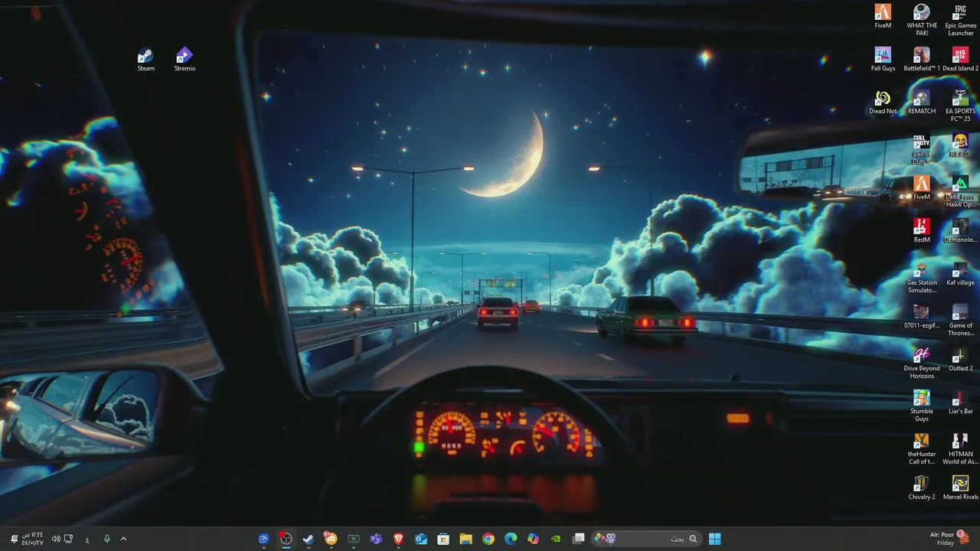
Task: Select the Gas Station Simulator icon
Action: tap(922, 277)
